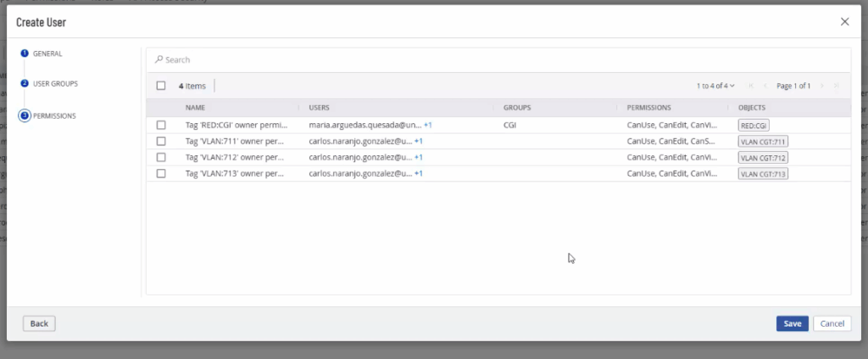
Task: Close the Create User dialog
Action: coord(844,22)
